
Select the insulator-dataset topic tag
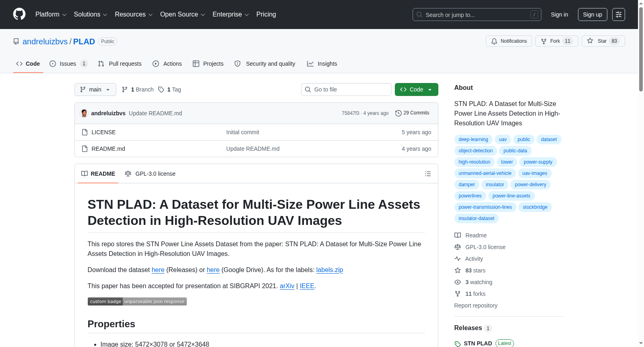pyautogui.click(x=477, y=218)
